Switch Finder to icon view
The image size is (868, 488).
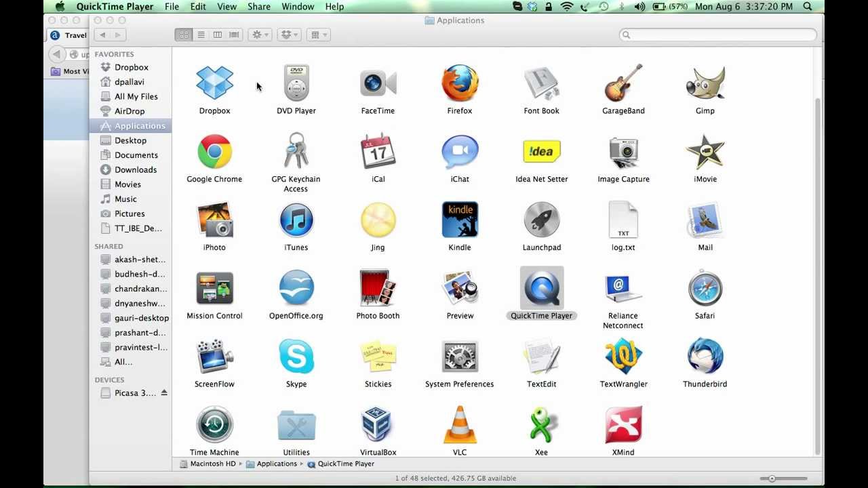pos(184,35)
